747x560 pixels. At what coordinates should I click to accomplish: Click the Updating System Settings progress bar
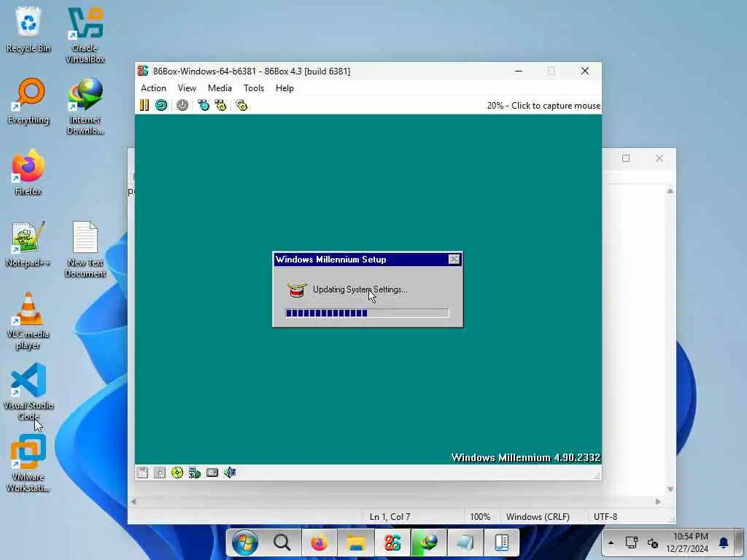367,313
